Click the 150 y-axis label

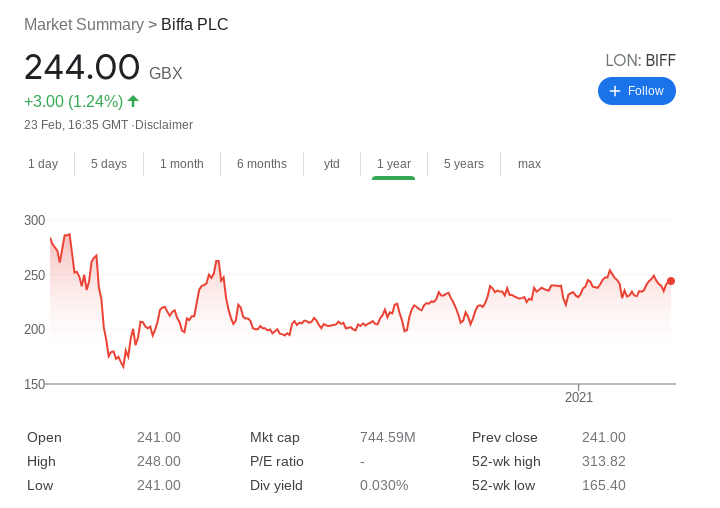click(34, 384)
